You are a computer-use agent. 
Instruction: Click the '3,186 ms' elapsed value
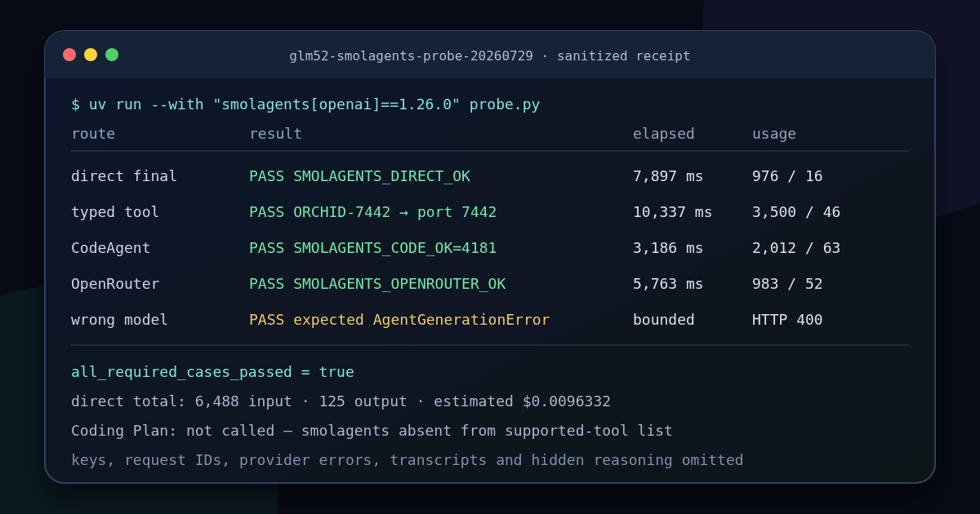[668, 248]
